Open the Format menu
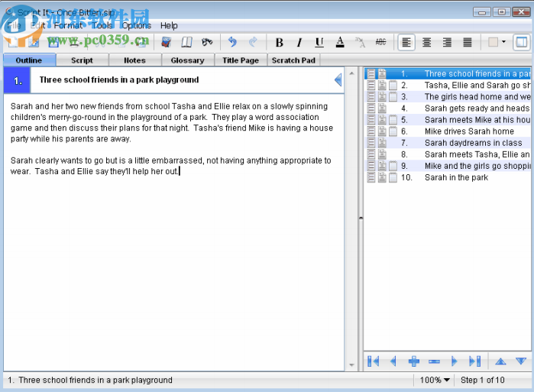 (68, 25)
